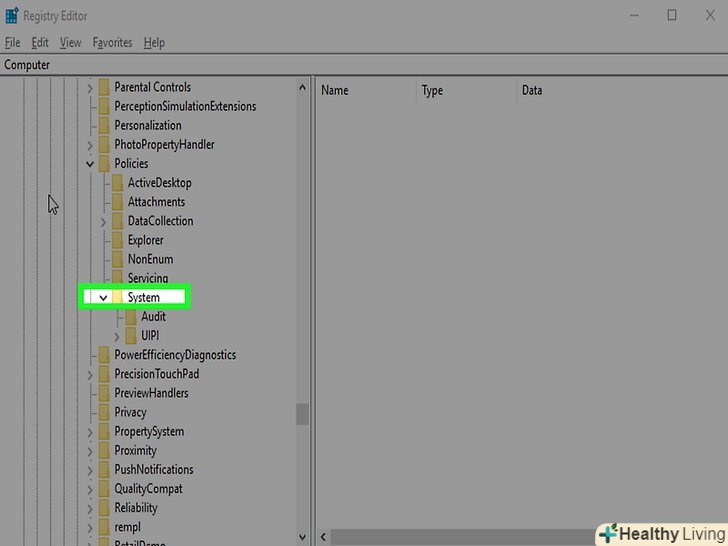This screenshot has height=546, width=728.
Task: Select the NonEnum key label
Action: coord(150,259)
